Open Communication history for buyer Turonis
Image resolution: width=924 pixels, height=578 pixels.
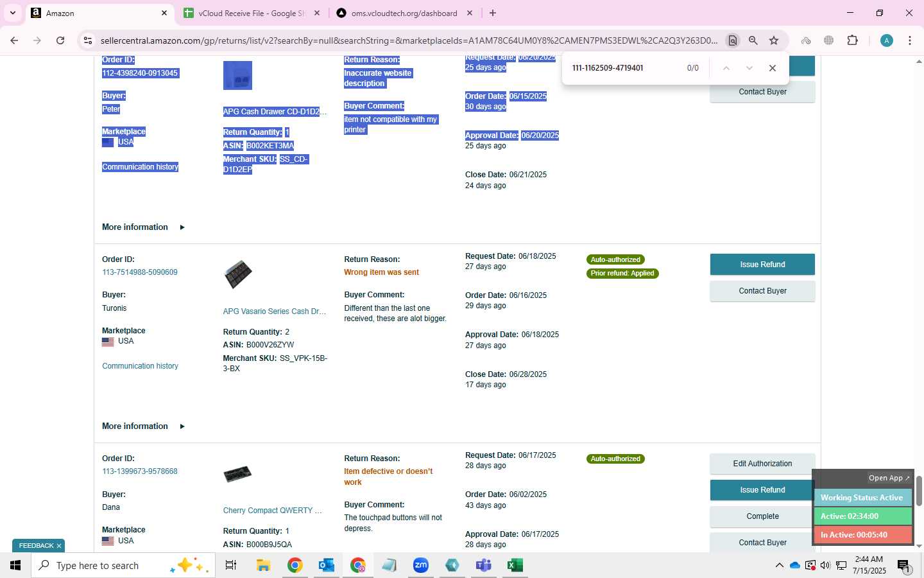point(140,366)
